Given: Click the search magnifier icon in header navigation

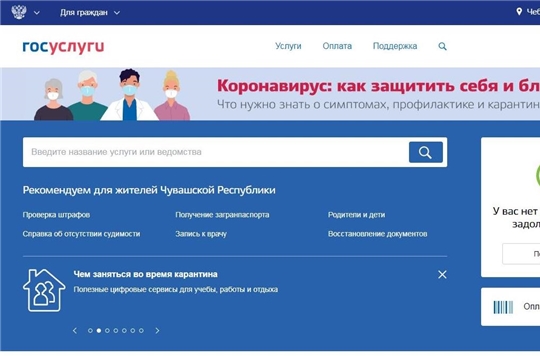Looking at the screenshot, I should click(443, 46).
